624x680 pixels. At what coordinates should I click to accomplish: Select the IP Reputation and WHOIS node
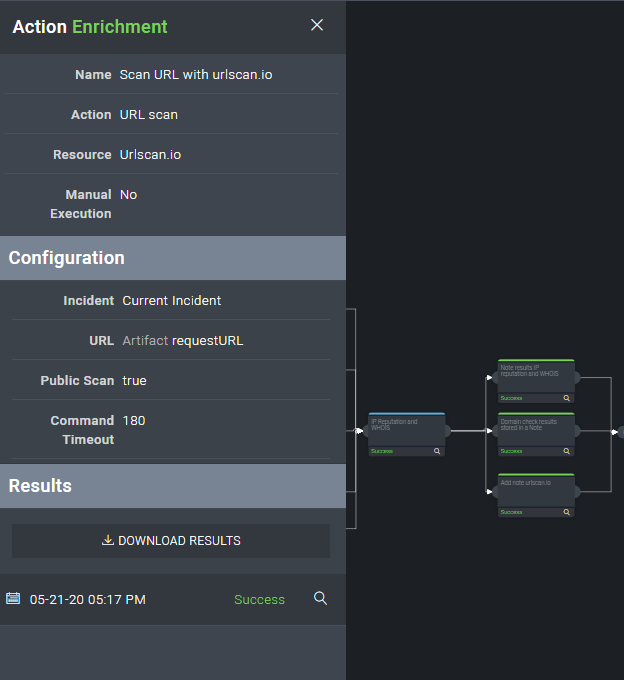tap(406, 430)
